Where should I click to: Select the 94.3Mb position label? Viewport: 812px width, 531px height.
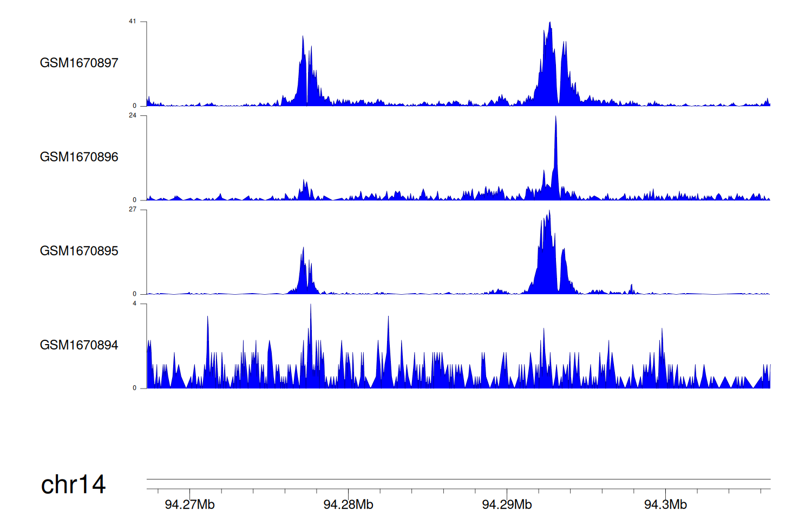coord(665,505)
